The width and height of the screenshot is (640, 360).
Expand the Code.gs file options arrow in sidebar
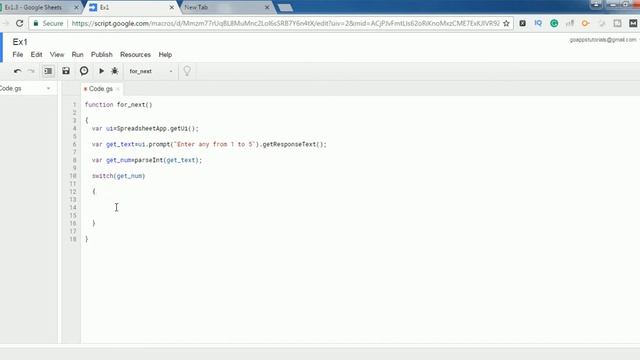coord(48,89)
